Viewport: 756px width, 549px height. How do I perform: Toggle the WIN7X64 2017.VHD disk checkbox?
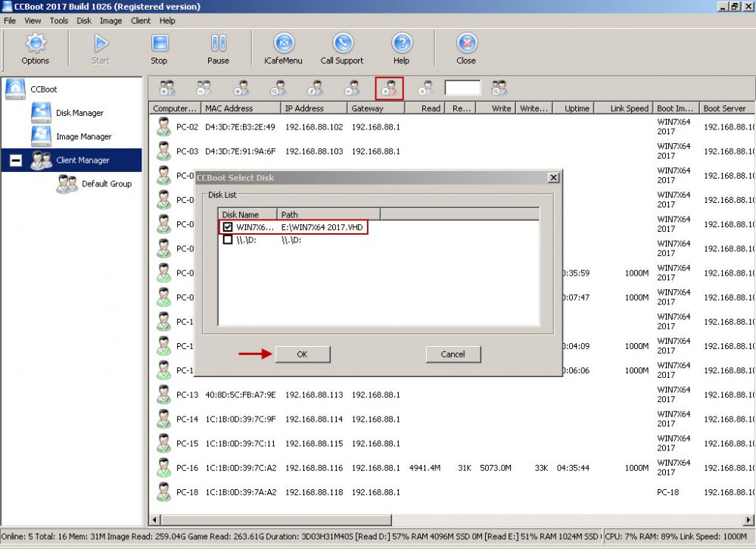pos(228,226)
